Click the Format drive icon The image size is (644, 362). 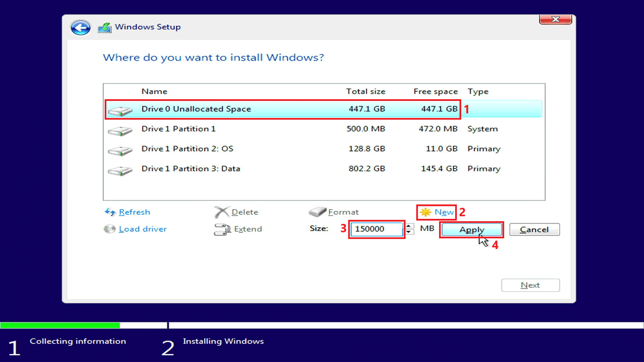point(317,212)
